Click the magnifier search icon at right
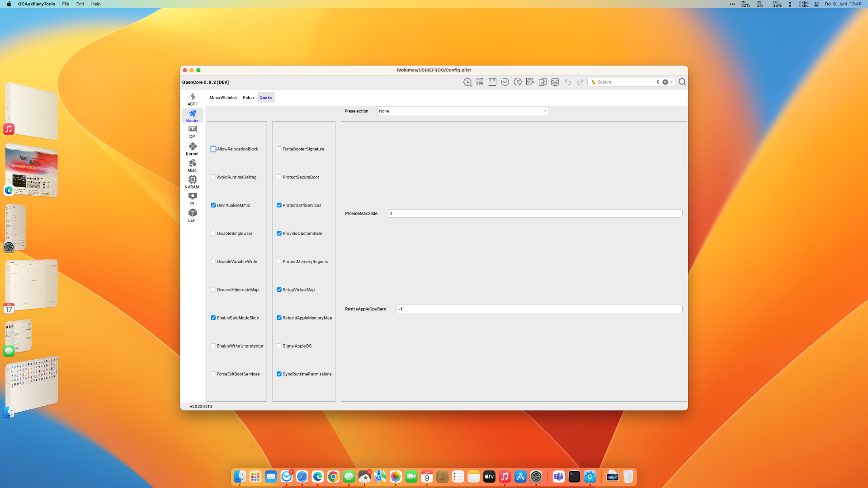The width and height of the screenshot is (868, 488). click(682, 82)
